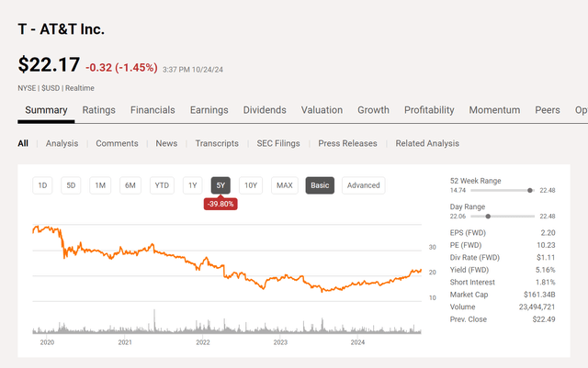
Task: Click the orange price line near 2022
Action: pyautogui.click(x=203, y=262)
